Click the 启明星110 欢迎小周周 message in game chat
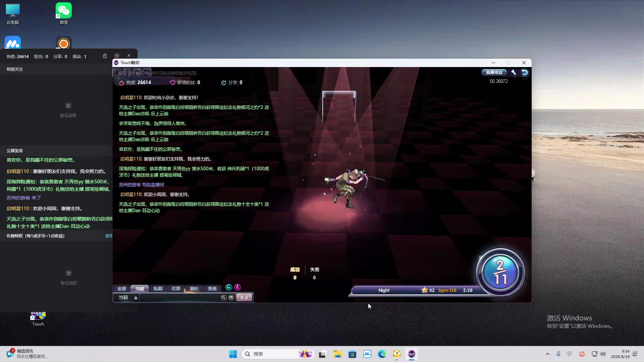This screenshot has height=362, width=644. 155,194
